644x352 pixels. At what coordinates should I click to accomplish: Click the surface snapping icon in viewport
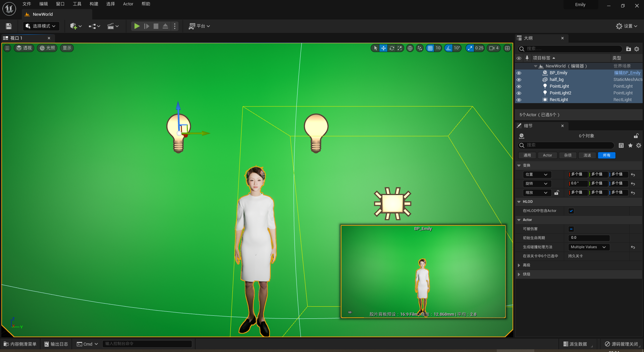click(420, 48)
